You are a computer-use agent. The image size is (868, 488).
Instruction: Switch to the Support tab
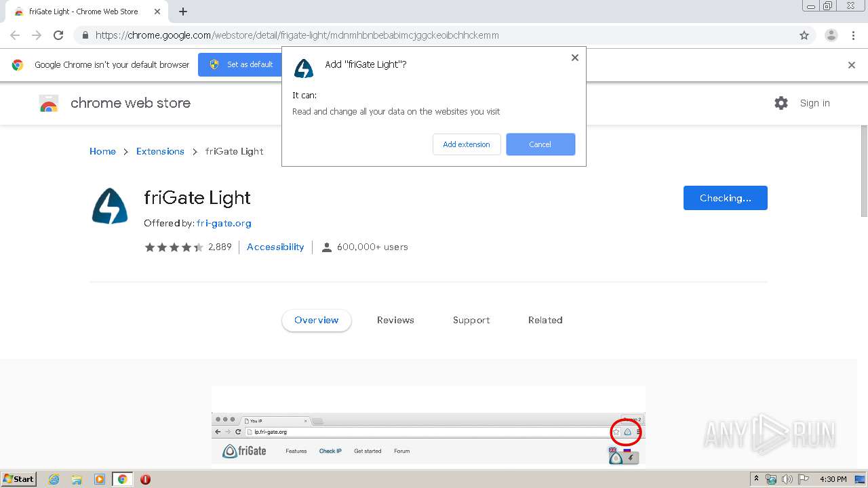(471, 320)
